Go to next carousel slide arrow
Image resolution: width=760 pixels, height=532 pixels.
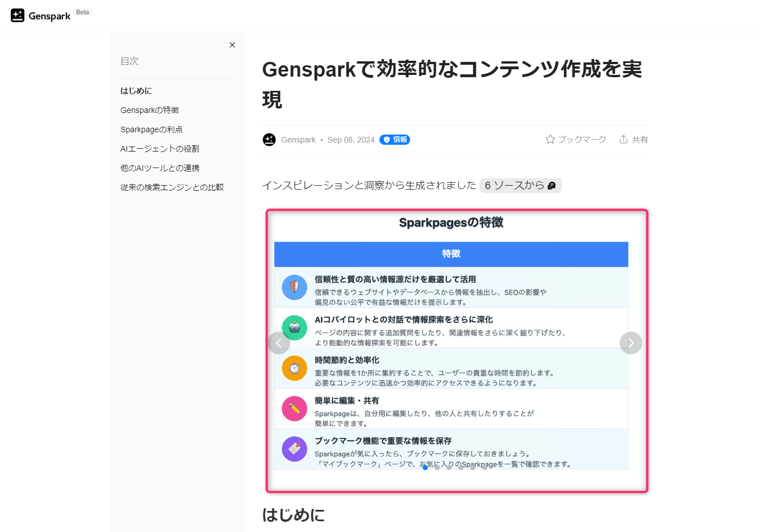click(x=631, y=343)
